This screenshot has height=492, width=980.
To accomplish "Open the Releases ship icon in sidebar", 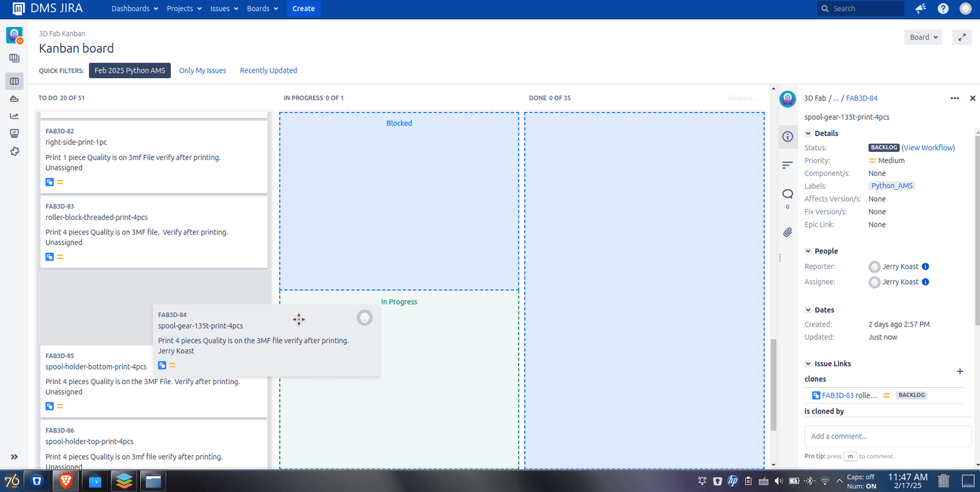I will coord(14,99).
